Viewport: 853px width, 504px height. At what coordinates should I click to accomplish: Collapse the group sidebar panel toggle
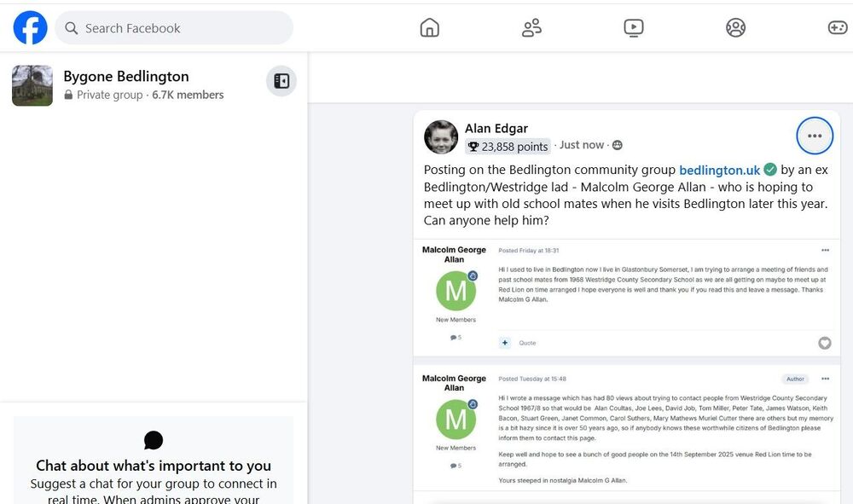click(281, 81)
